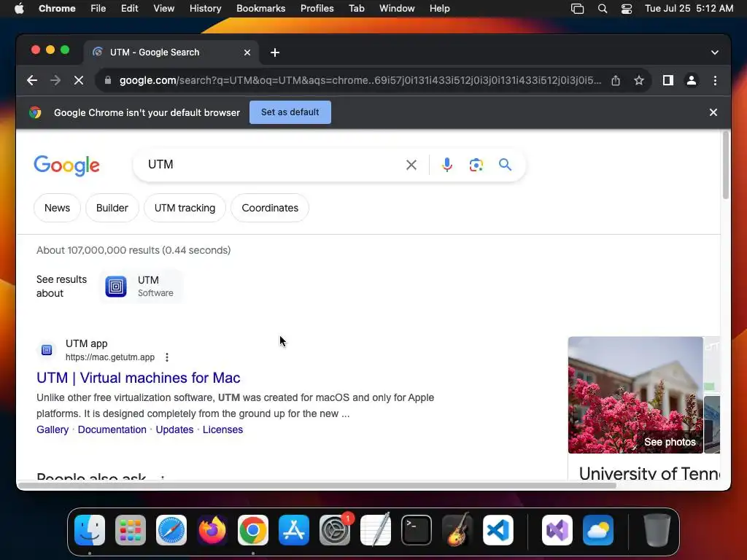Open the Bookmarks menu

point(260,9)
